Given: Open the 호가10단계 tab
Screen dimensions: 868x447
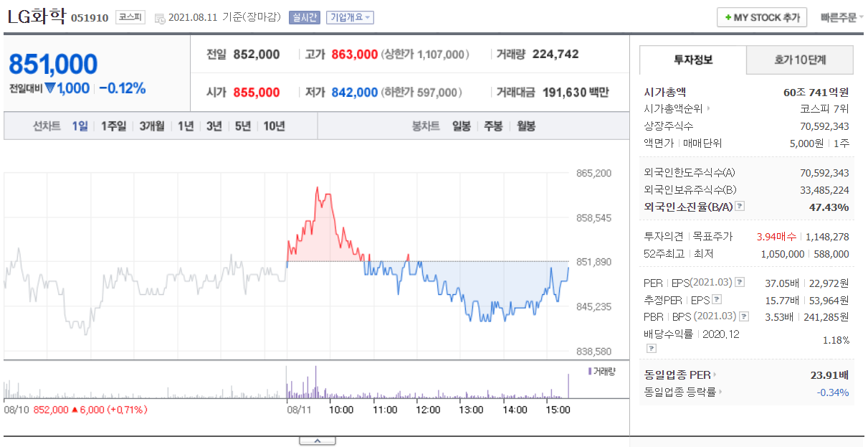Looking at the screenshot, I should [x=800, y=60].
